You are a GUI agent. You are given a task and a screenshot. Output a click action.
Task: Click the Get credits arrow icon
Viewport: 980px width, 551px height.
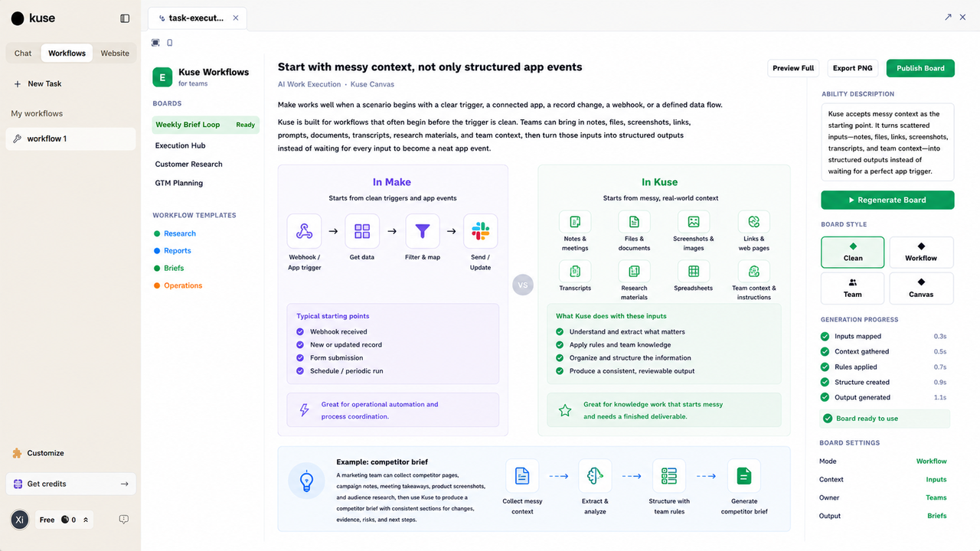124,484
